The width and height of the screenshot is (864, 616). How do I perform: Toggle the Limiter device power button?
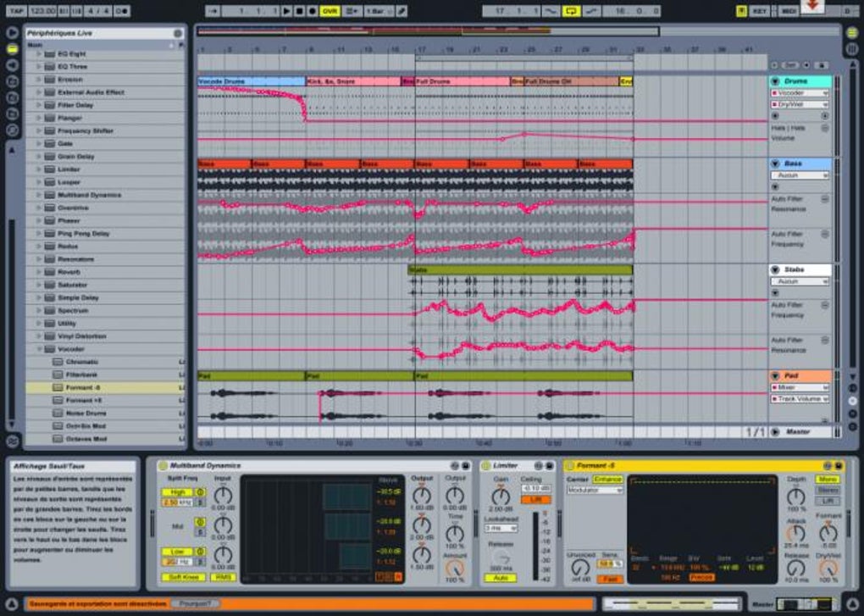tap(485, 465)
